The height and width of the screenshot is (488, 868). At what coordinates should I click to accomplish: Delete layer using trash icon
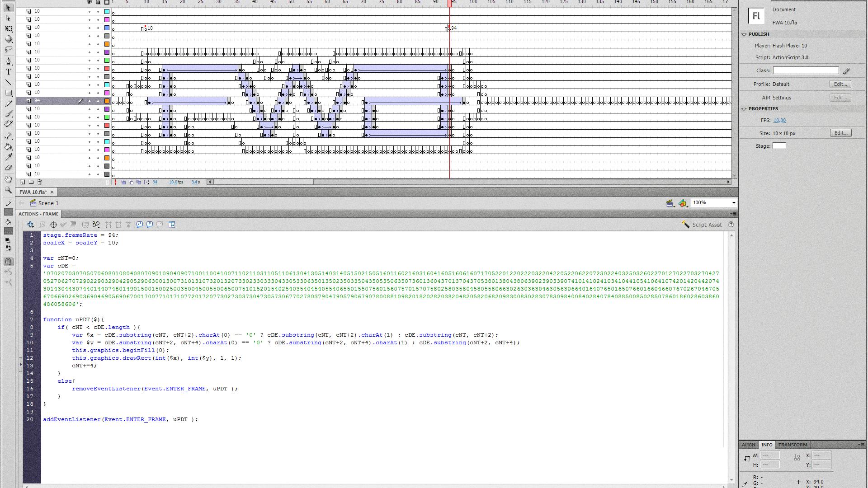pos(39,182)
